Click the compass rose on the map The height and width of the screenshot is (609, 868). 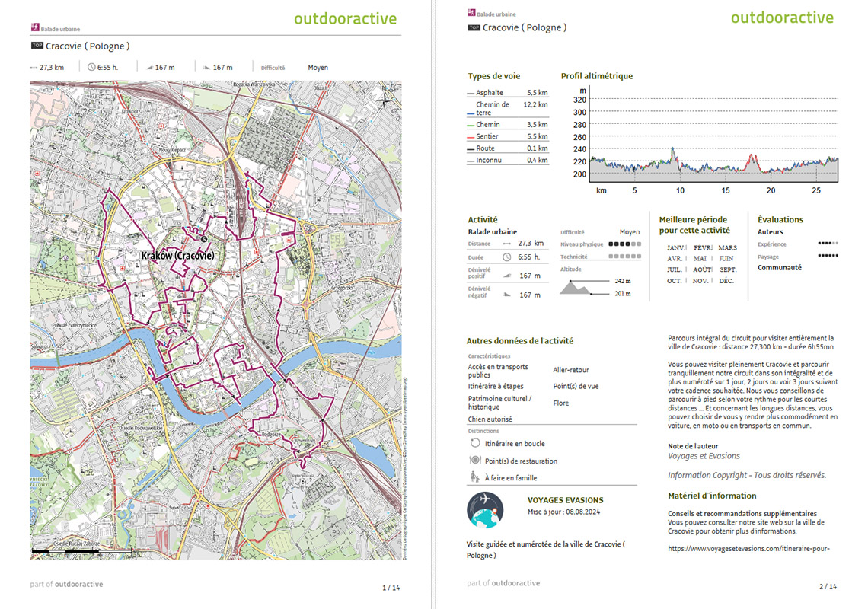pyautogui.click(x=385, y=100)
